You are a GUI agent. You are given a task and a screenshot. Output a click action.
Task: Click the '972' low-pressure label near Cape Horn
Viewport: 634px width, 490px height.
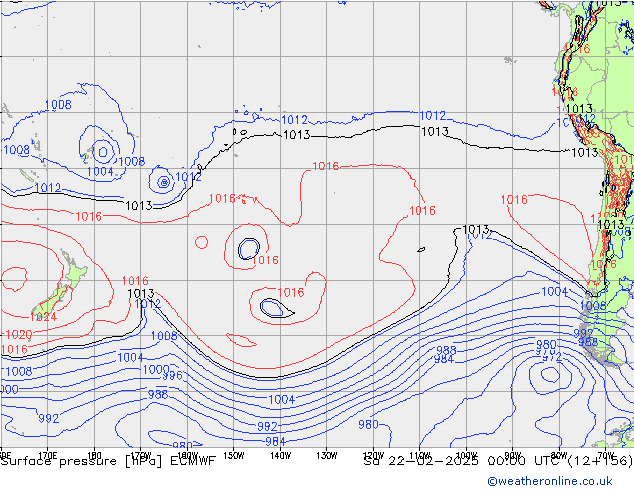(552, 357)
